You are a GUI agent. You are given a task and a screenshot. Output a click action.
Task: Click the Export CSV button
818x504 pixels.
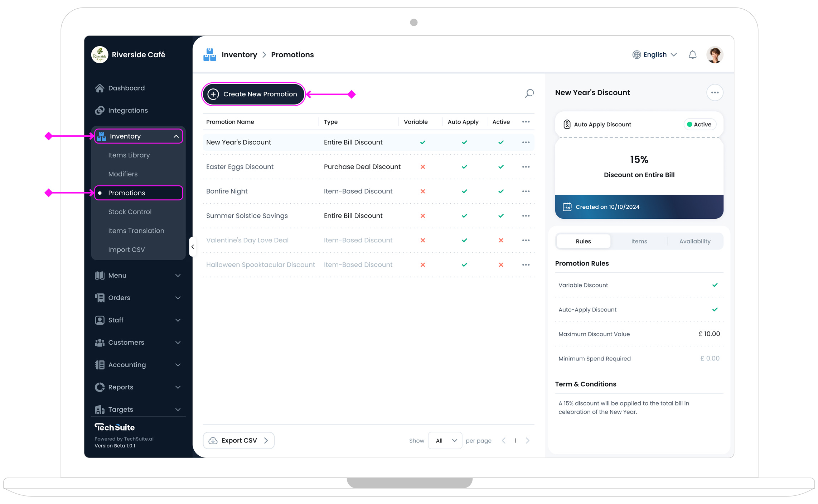point(238,440)
